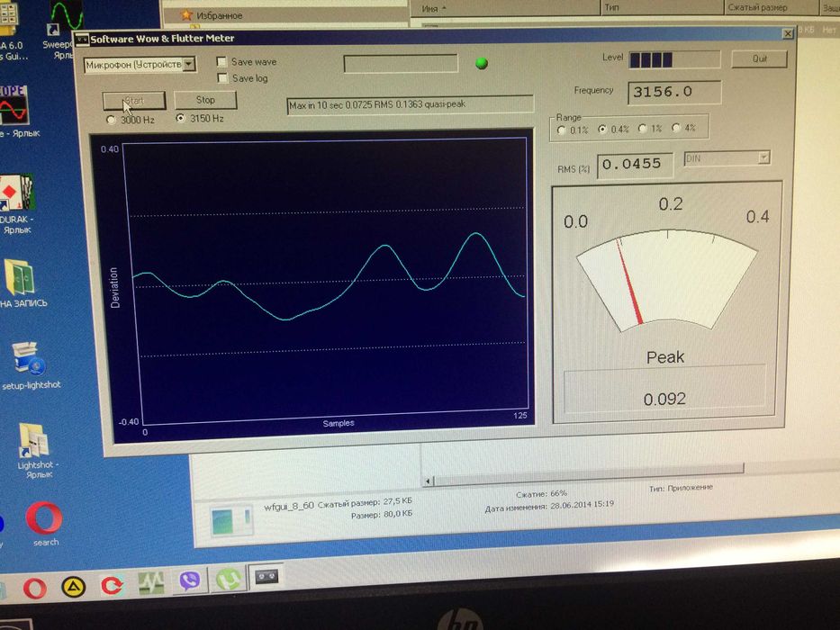
Task: Click the Размер: 80,0 КБ text
Action: tap(382, 514)
